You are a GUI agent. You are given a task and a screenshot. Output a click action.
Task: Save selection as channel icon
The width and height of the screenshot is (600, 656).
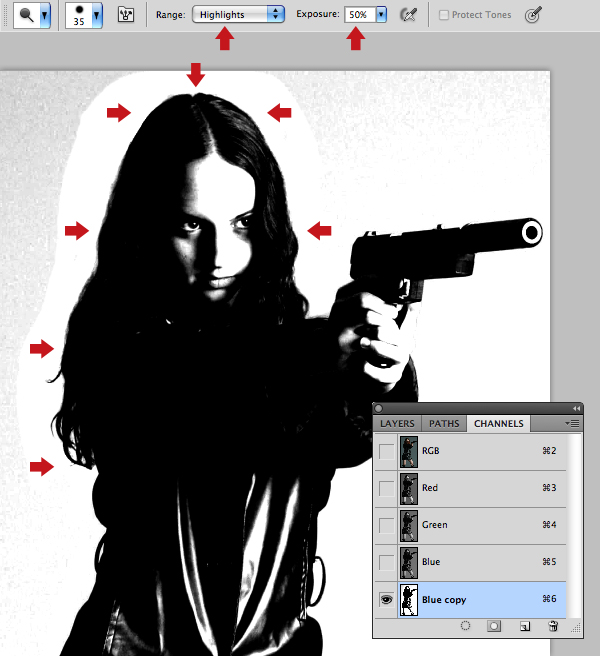494,626
